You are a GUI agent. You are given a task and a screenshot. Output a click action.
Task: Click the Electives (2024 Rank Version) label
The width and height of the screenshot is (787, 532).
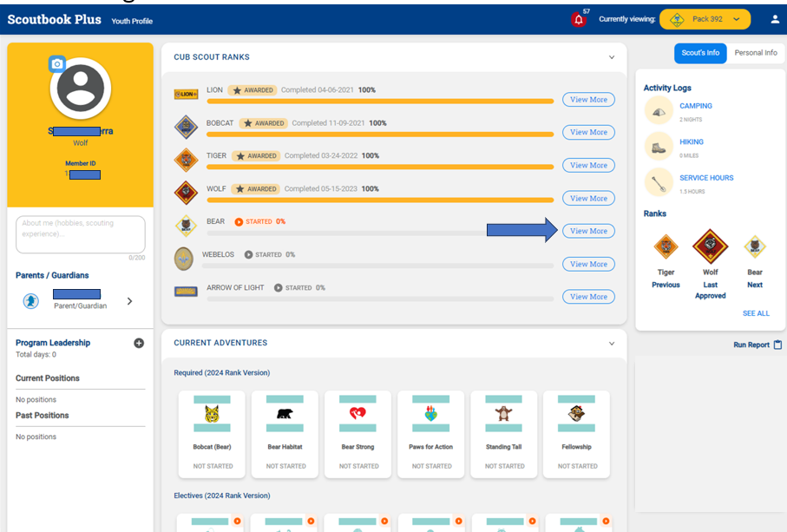coord(222,496)
